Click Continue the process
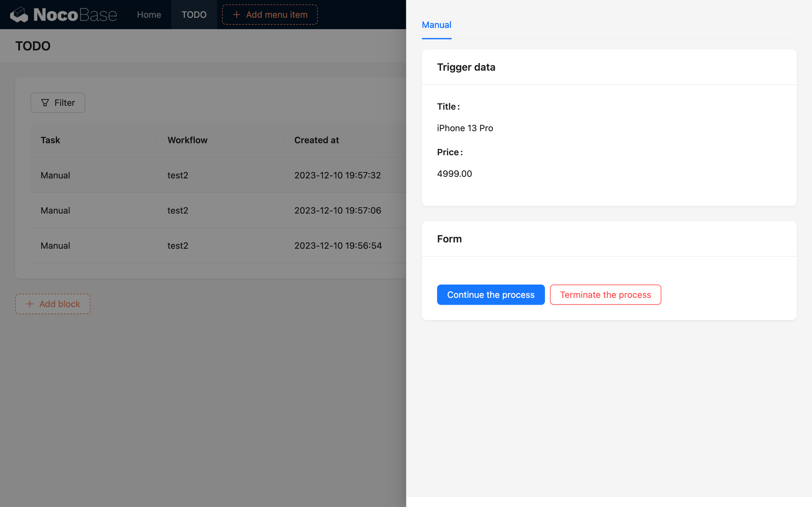The height and width of the screenshot is (507, 812). (491, 295)
